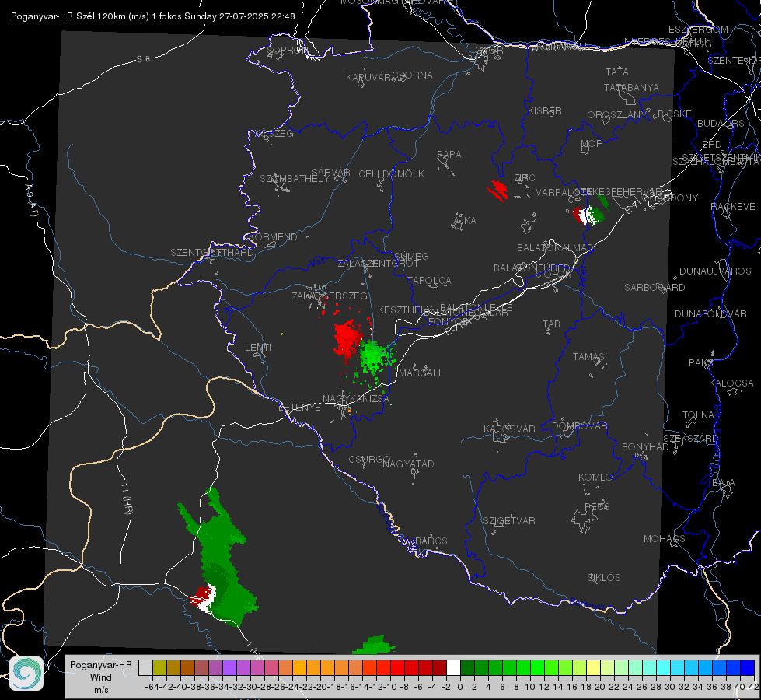The height and width of the screenshot is (700, 761).
Task: Click the SZOMBATHELY city label
Action: pos(295,179)
